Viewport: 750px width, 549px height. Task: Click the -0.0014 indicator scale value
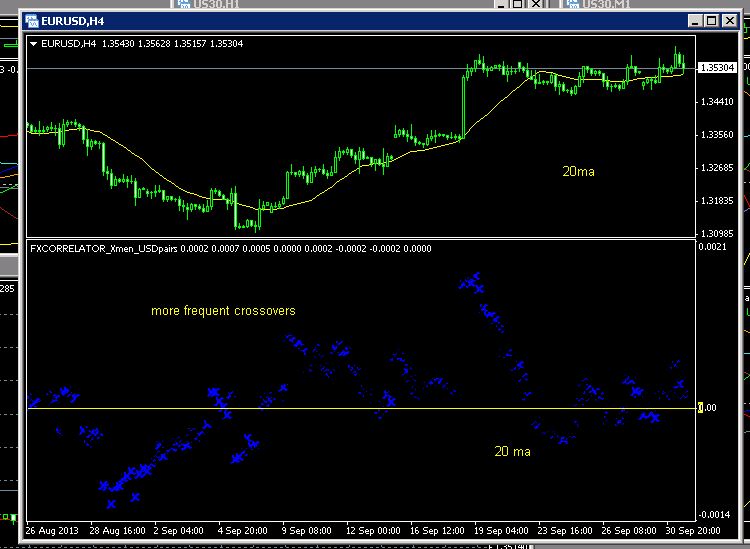coord(714,515)
